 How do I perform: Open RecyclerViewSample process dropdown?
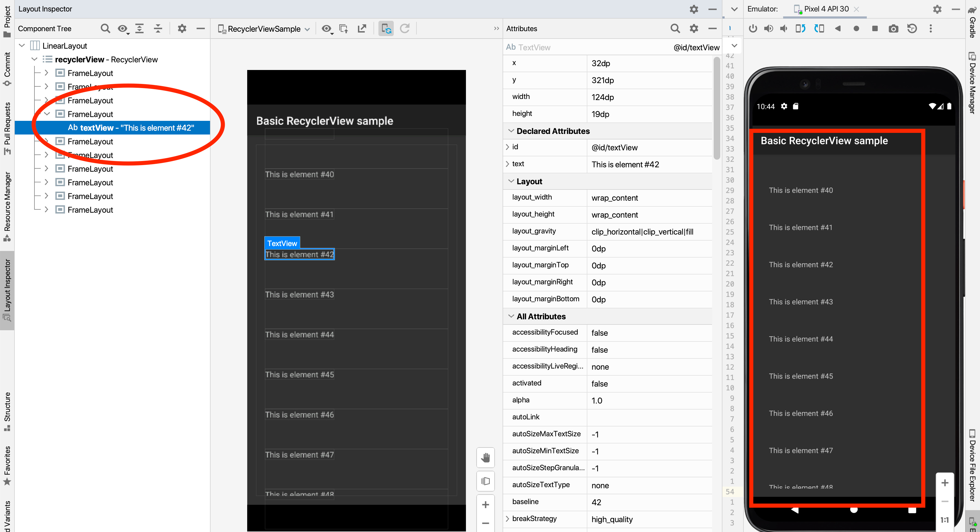264,29
